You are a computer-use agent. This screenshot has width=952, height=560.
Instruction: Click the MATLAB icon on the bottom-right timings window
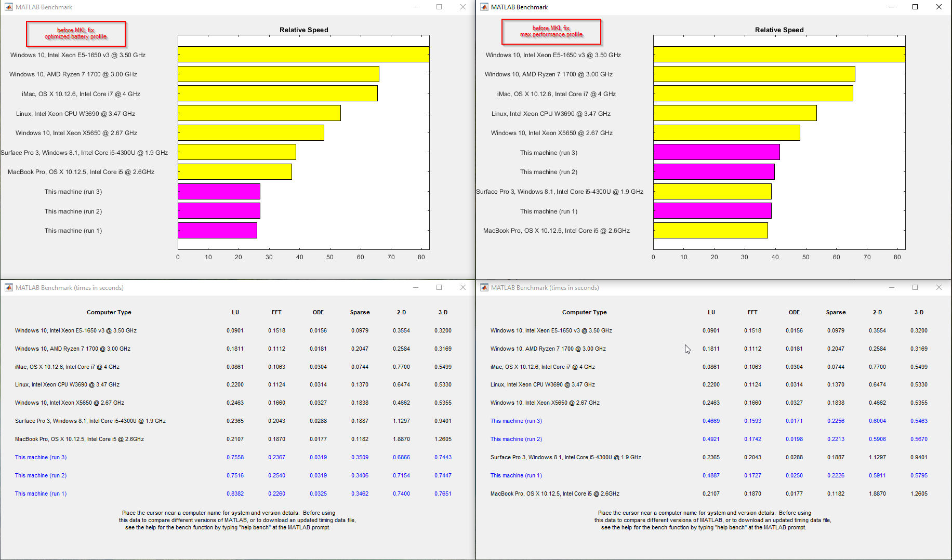pos(484,287)
